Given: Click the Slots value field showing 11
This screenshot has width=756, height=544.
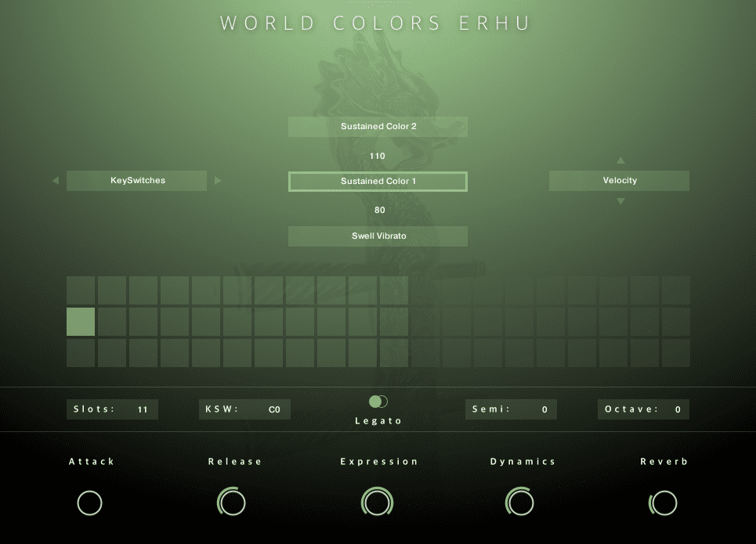Looking at the screenshot, I should click(112, 409).
